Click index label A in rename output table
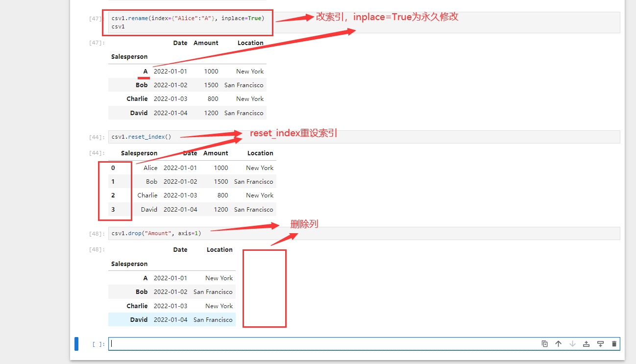 coord(146,71)
